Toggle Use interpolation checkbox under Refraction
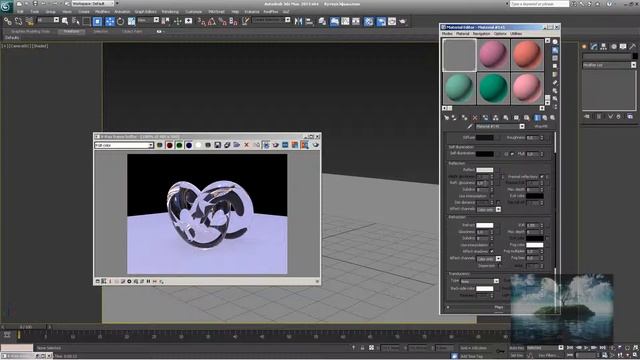This screenshot has width=640, height=360. [x=492, y=245]
